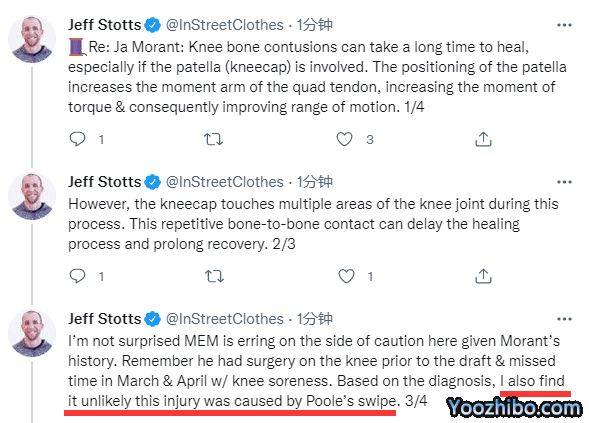This screenshot has width=589, height=423.
Task: Open @InStreetClothes handle on second tweet
Action: coord(225,182)
